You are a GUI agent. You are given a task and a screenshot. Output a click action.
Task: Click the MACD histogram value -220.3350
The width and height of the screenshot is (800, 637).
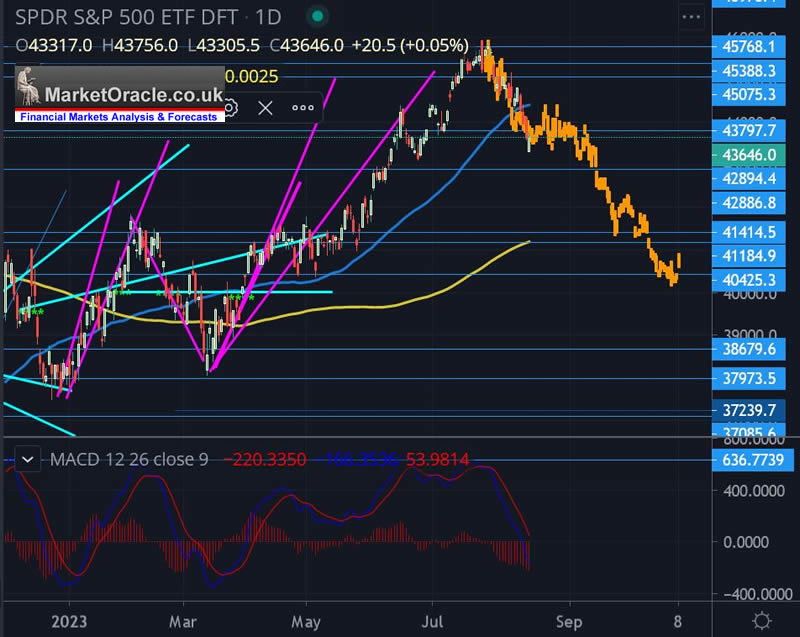tap(265, 460)
